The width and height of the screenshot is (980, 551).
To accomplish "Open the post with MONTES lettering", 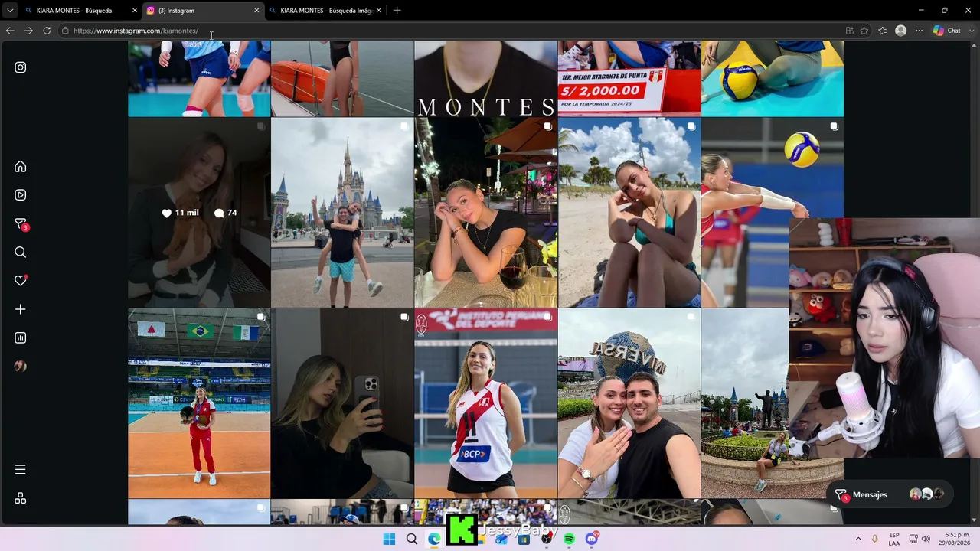I will 485,79.
